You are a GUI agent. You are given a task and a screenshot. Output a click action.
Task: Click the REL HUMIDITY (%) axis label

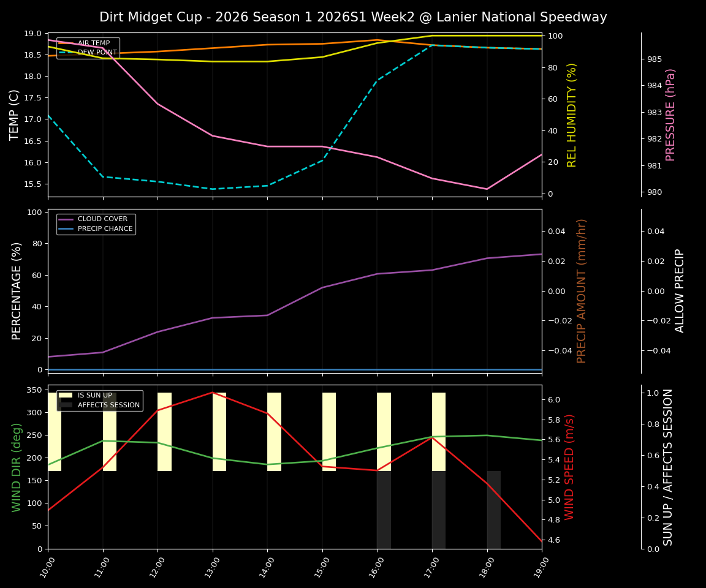(572, 113)
